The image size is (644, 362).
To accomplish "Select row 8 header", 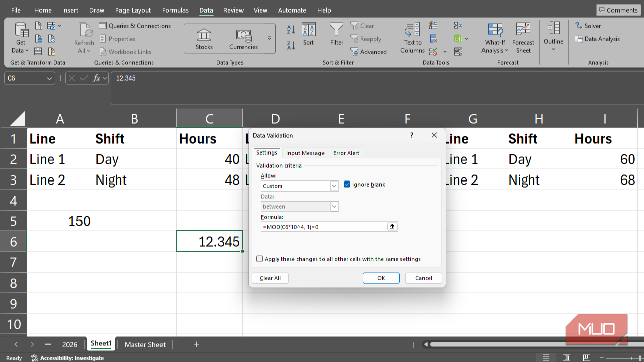I will [13, 283].
